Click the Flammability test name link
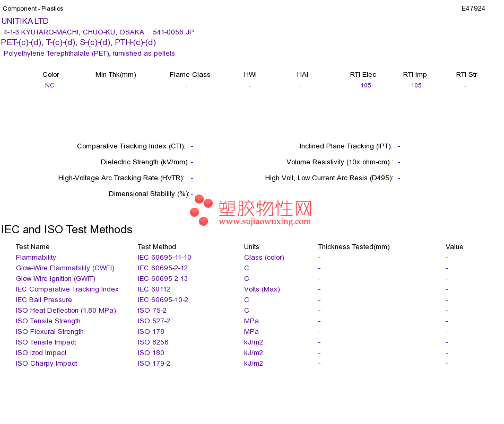 click(36, 258)
